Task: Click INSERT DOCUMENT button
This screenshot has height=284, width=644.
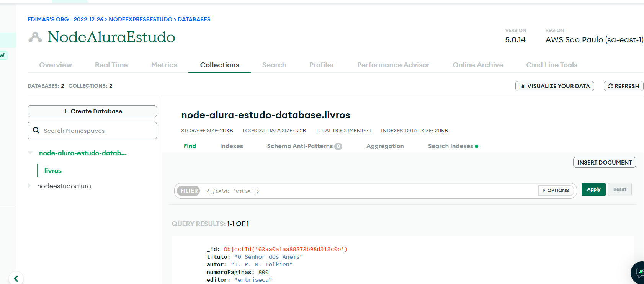Action: pyautogui.click(x=605, y=162)
